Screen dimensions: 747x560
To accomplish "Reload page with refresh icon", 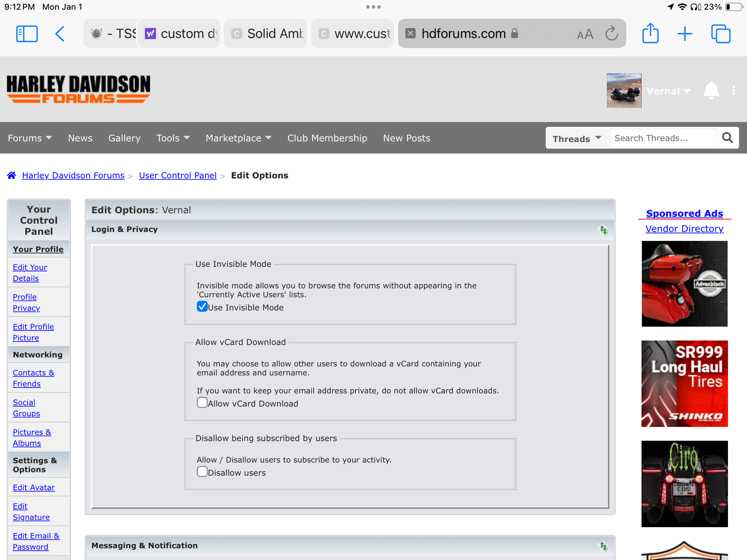I will pyautogui.click(x=611, y=34).
